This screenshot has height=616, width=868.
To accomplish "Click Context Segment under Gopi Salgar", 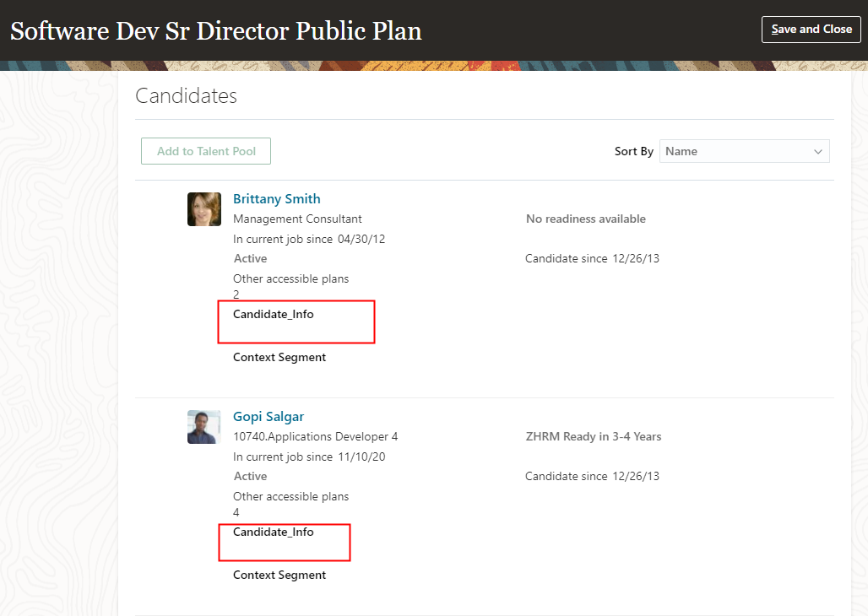I will pos(279,575).
